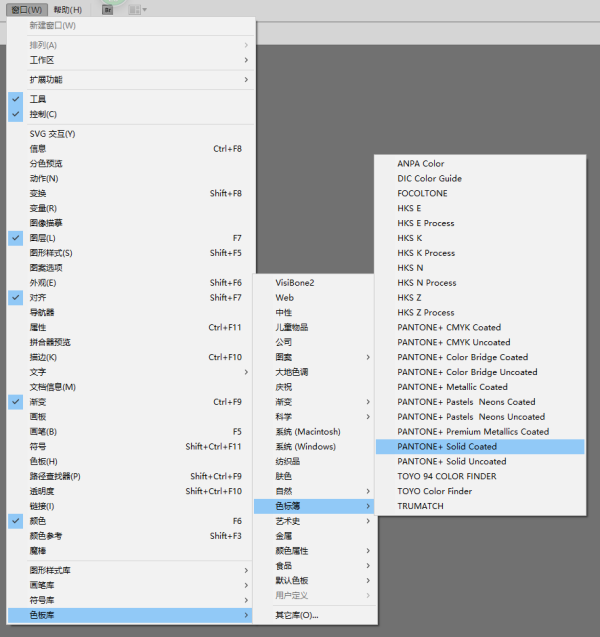600x637 pixels.
Task: Open the 描边(K) panel
Action: [130, 357]
